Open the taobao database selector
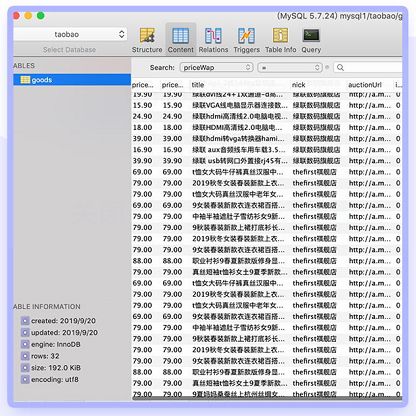Image resolution: width=416 pixels, height=416 pixels. 70,34
